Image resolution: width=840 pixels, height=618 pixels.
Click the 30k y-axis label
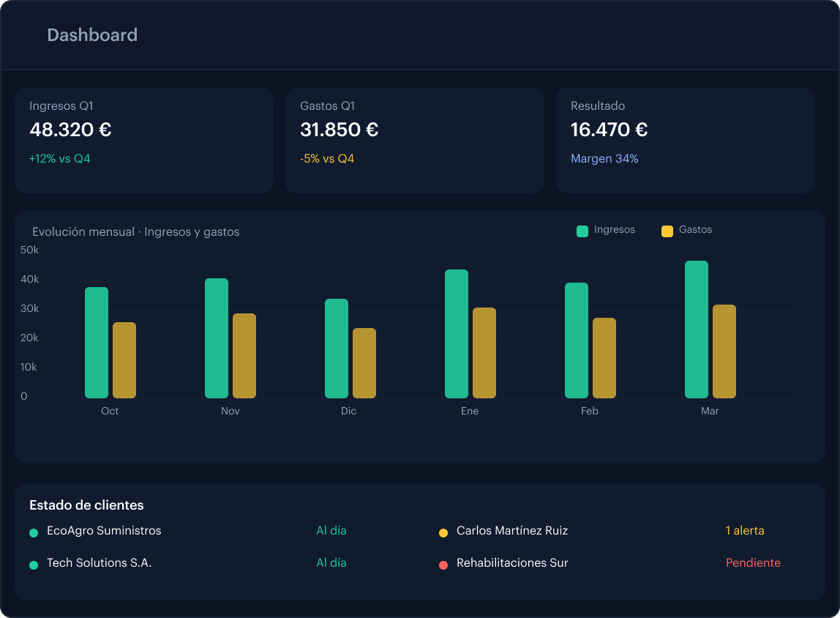[29, 309]
